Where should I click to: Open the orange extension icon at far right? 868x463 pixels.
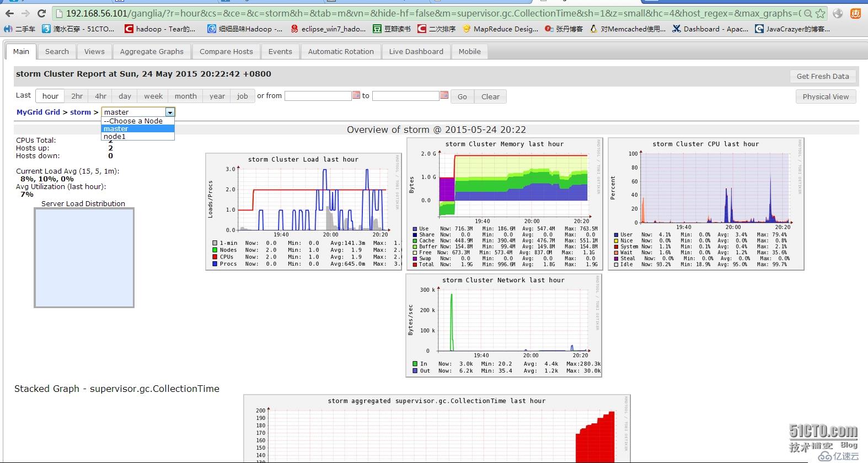click(855, 13)
